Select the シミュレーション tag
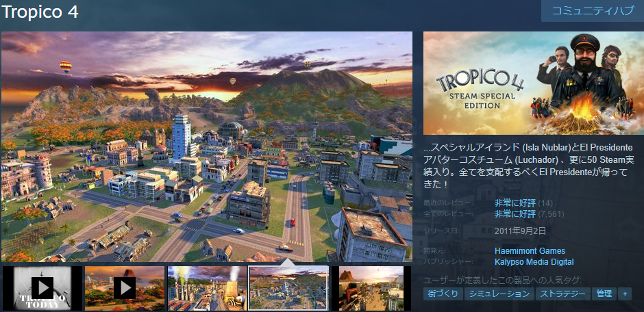This screenshot has height=312, width=644. coord(499,294)
